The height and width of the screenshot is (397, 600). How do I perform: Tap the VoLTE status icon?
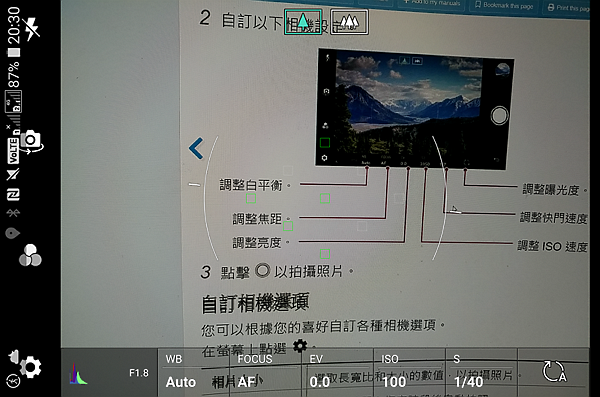pos(13,151)
